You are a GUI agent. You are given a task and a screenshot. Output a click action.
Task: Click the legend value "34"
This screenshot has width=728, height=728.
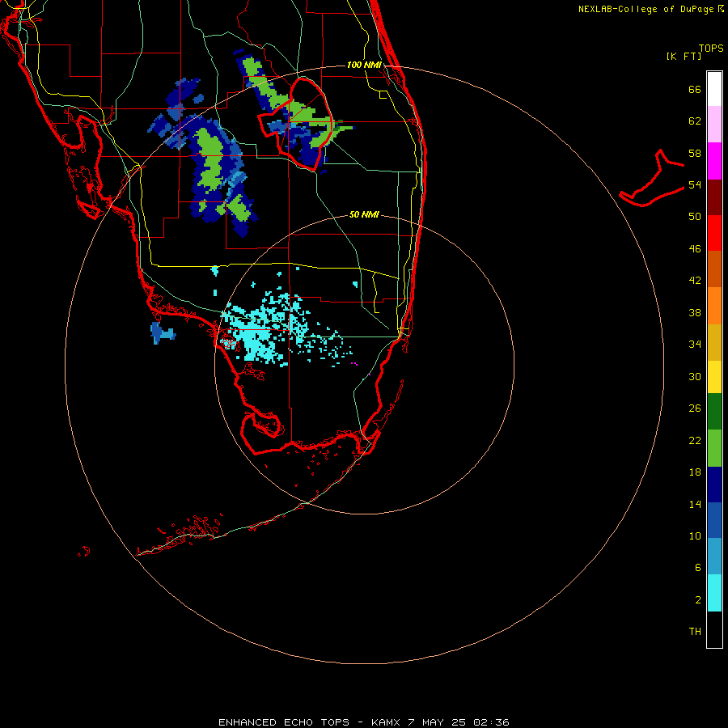(695, 344)
